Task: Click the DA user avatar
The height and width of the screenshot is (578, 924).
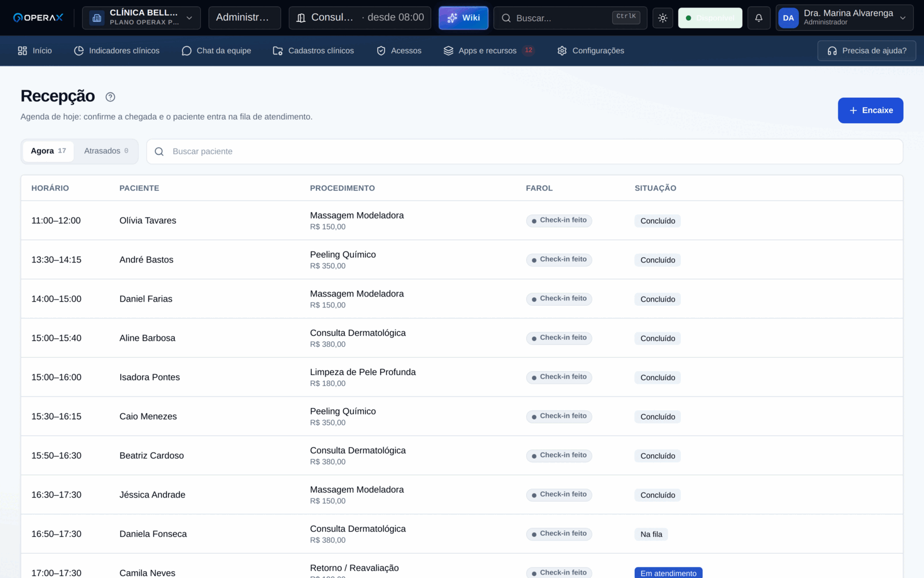Action: pos(788,18)
